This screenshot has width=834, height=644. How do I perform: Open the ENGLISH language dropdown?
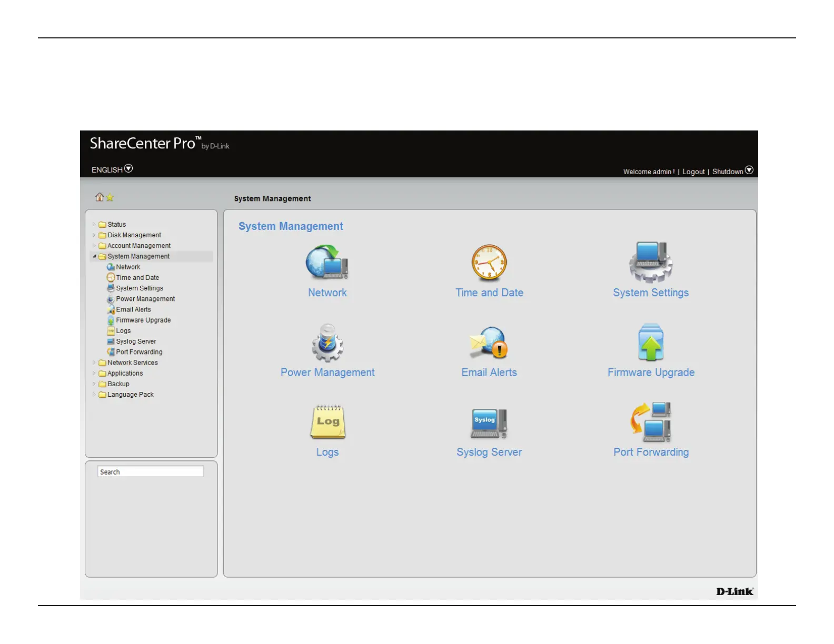tap(128, 169)
